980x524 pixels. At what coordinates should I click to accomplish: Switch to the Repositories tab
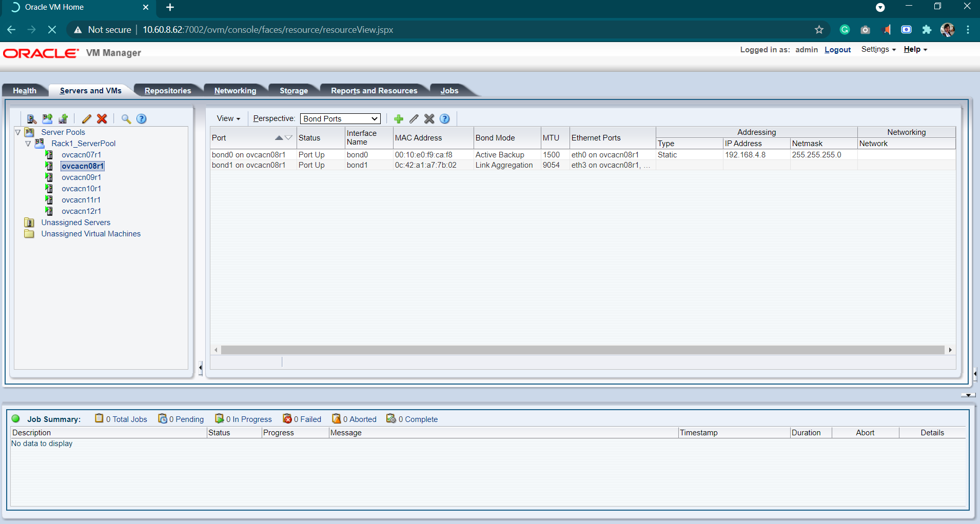(x=168, y=91)
